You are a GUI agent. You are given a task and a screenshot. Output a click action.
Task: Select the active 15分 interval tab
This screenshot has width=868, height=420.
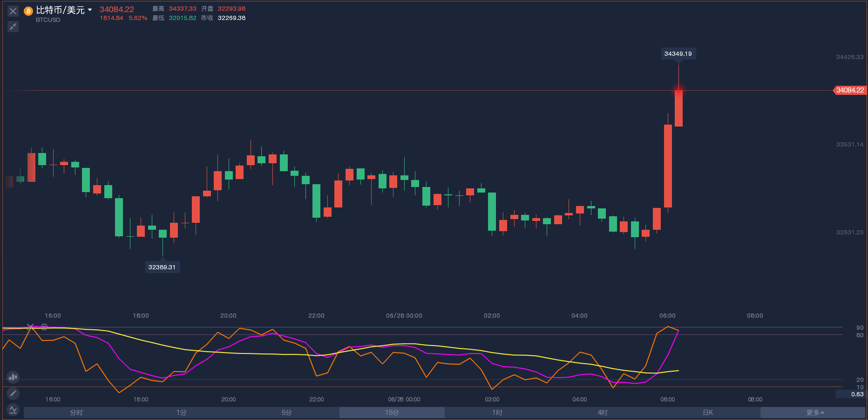pyautogui.click(x=392, y=413)
